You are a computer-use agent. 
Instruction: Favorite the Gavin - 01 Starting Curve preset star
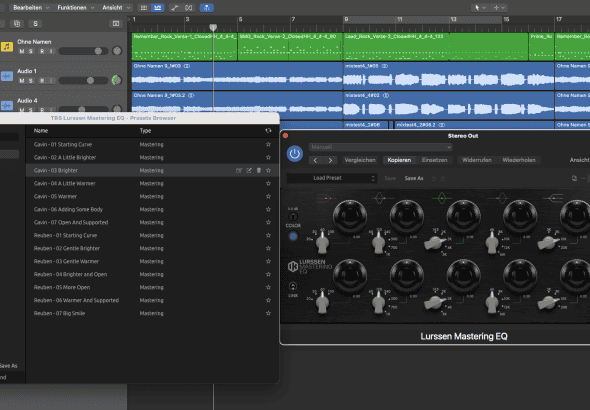[x=268, y=144]
